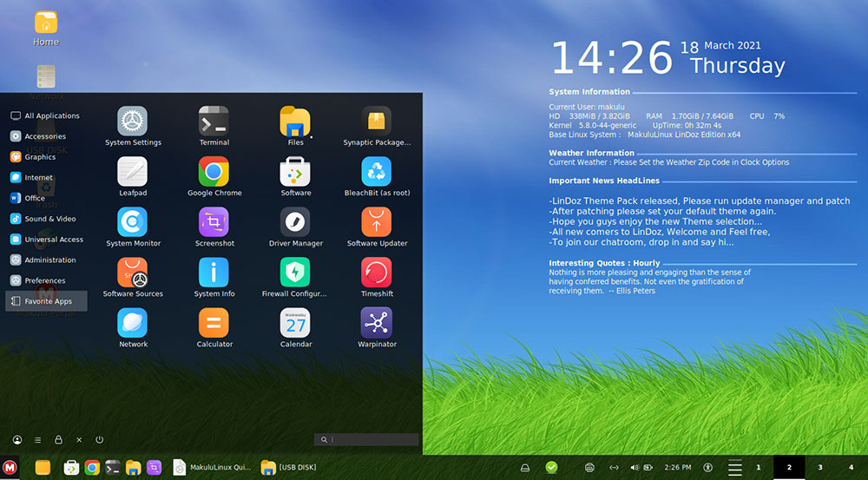Open Driver Manager
Screen dimensions: 868x480
tap(296, 227)
